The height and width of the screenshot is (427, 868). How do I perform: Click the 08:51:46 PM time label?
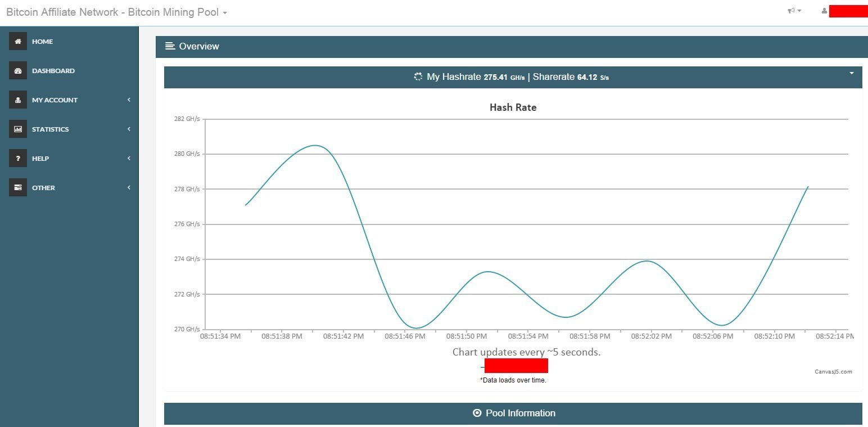[405, 336]
